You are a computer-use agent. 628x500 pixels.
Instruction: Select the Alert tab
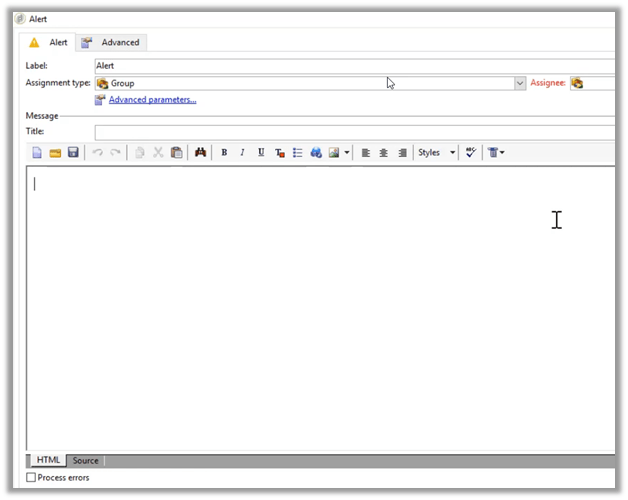point(48,42)
